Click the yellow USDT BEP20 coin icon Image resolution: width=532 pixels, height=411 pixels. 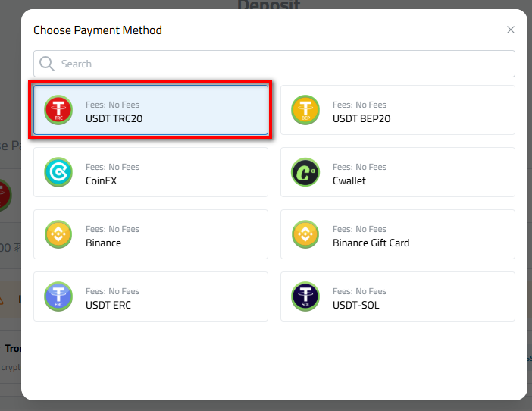pos(305,111)
